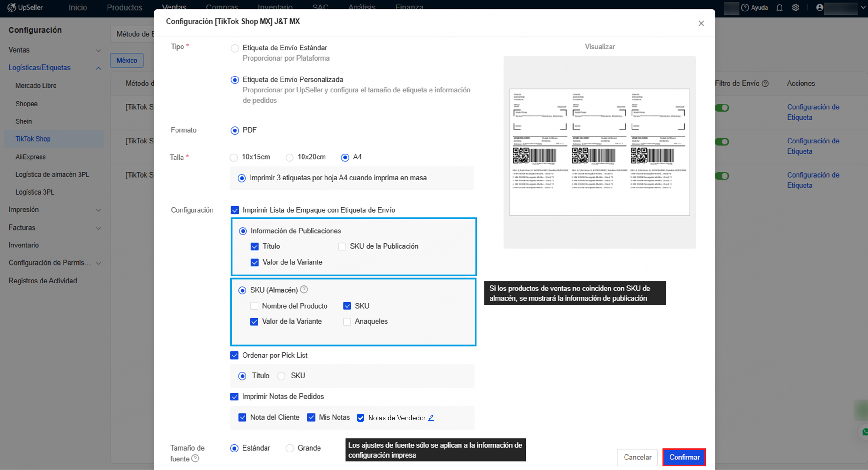The width and height of the screenshot is (868, 470).
Task: Select the 10x20cm label size
Action: tap(289, 157)
